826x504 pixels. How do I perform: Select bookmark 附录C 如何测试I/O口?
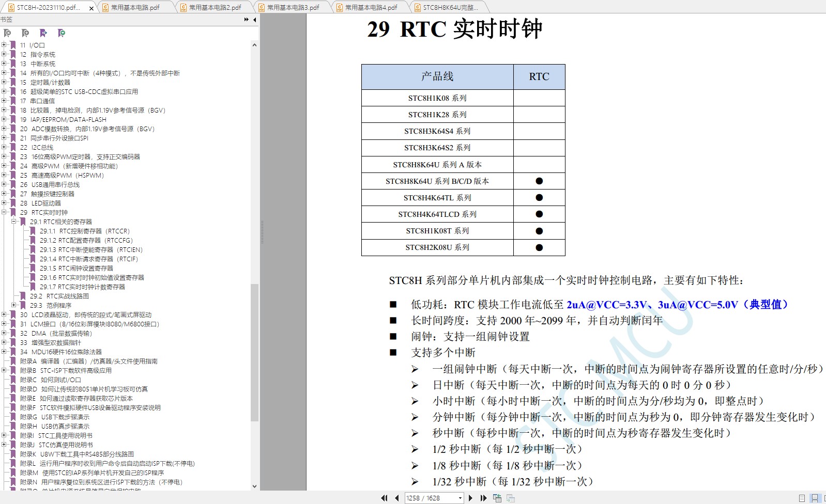click(x=51, y=380)
